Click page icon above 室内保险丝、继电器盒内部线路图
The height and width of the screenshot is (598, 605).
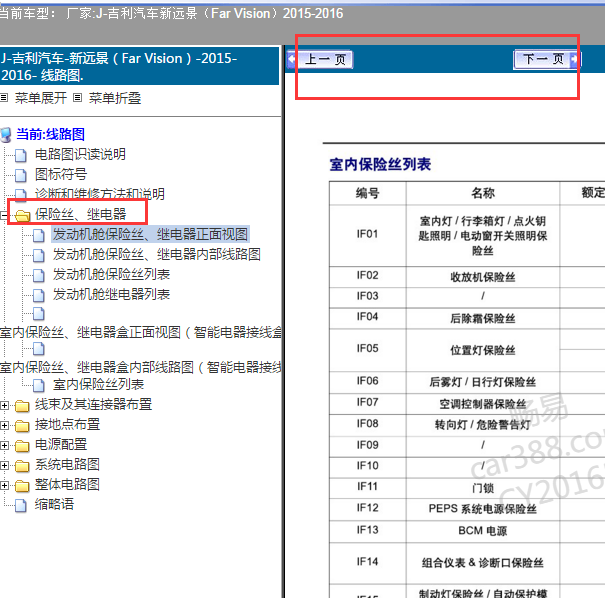pos(39,349)
